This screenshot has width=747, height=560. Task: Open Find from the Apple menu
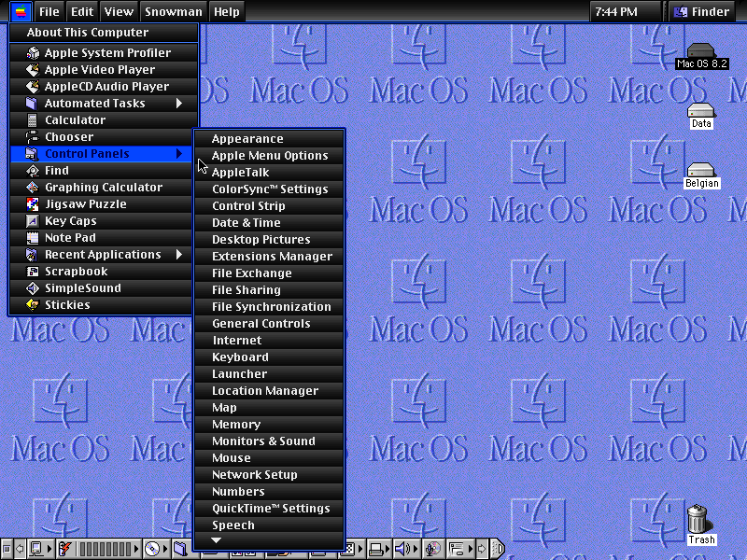(x=101, y=171)
